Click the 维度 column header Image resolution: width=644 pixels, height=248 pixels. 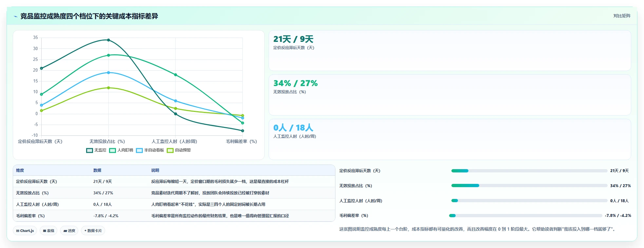[x=20, y=170]
